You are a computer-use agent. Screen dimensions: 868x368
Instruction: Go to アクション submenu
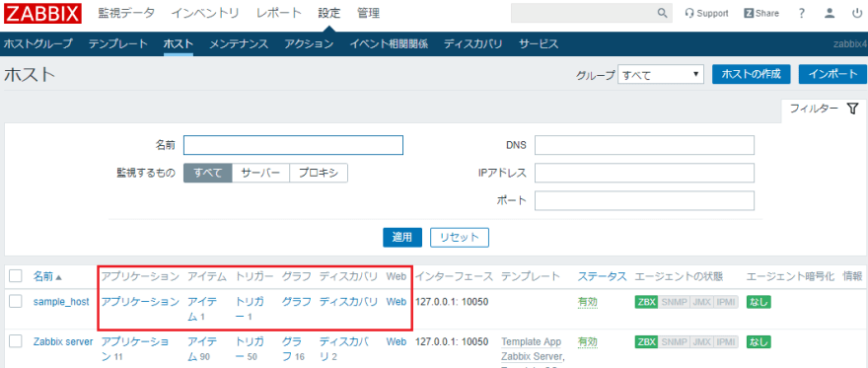click(x=309, y=44)
